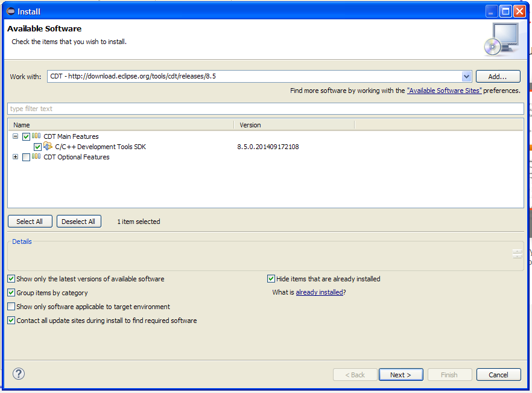Open the Work with dropdown arrow

[x=466, y=77]
